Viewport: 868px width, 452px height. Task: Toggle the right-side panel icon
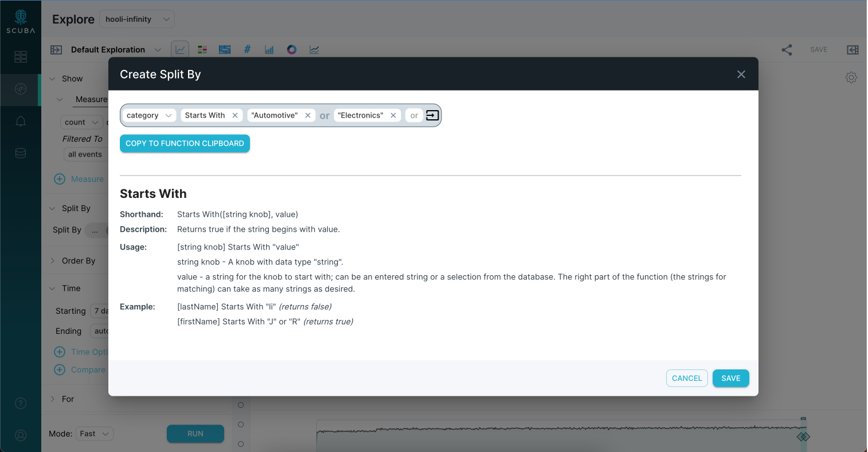(x=853, y=50)
